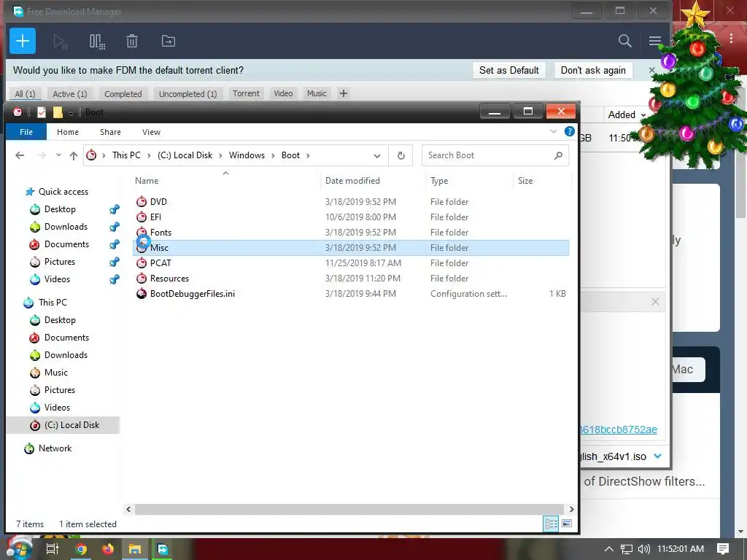Open the View ribbon tab
This screenshot has height=560, width=747.
(x=151, y=132)
